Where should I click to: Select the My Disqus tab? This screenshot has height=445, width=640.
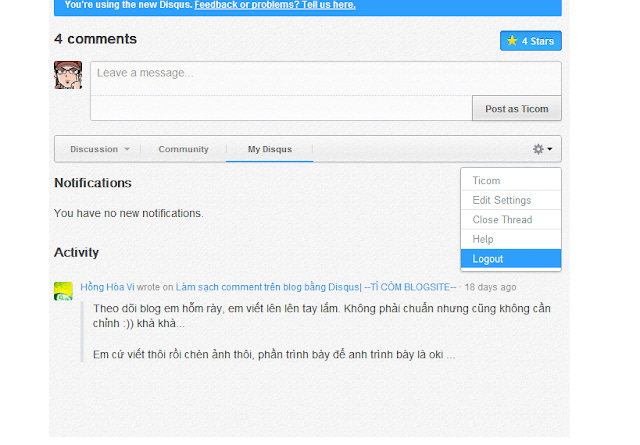point(270,149)
